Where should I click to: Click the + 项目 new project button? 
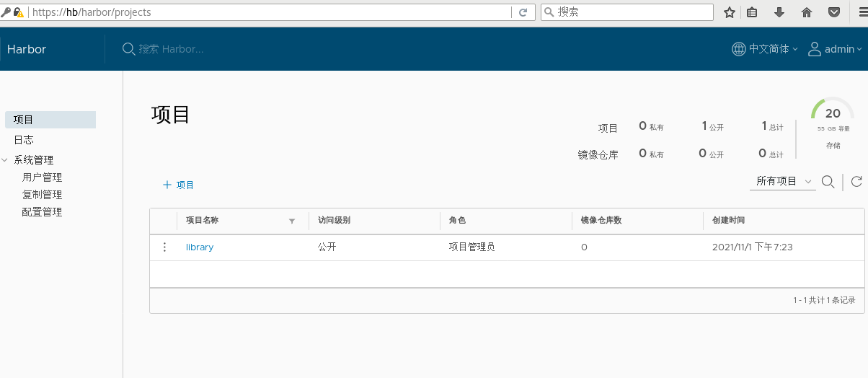179,185
